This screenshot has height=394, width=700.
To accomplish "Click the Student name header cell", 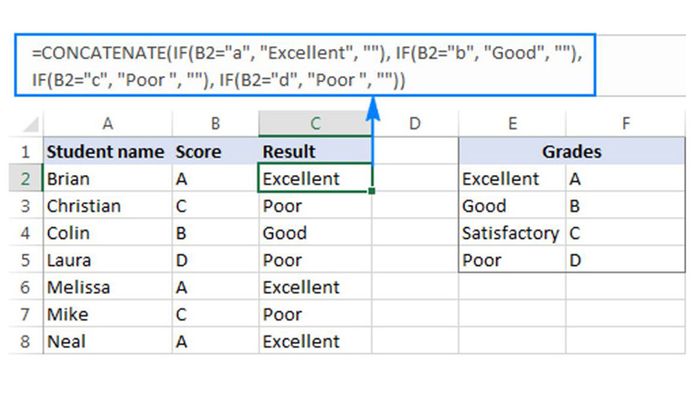I will click(108, 151).
